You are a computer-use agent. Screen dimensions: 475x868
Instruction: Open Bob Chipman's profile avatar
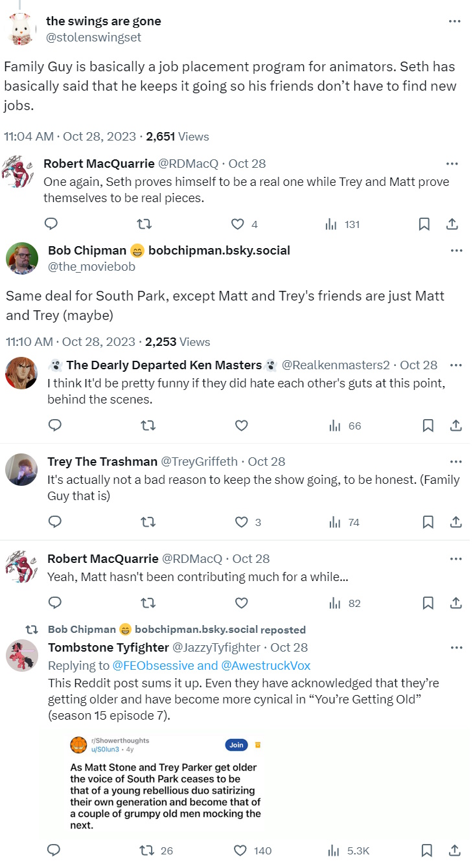21,258
